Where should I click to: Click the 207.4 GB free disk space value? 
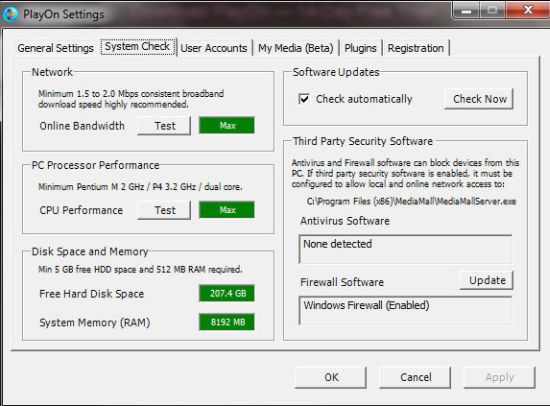pyautogui.click(x=227, y=293)
